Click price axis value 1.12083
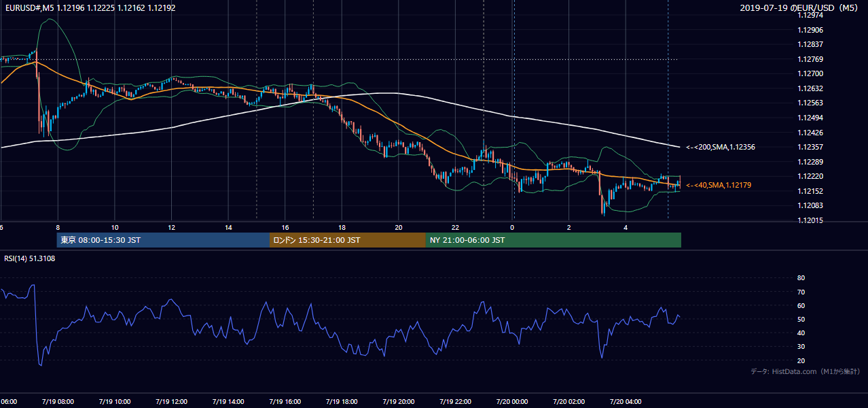Screen dimensions: 868x408 click(x=810, y=205)
